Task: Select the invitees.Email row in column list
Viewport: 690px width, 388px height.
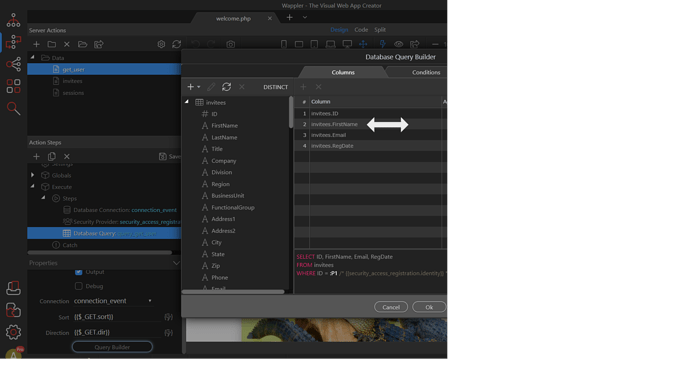Action: click(370, 135)
